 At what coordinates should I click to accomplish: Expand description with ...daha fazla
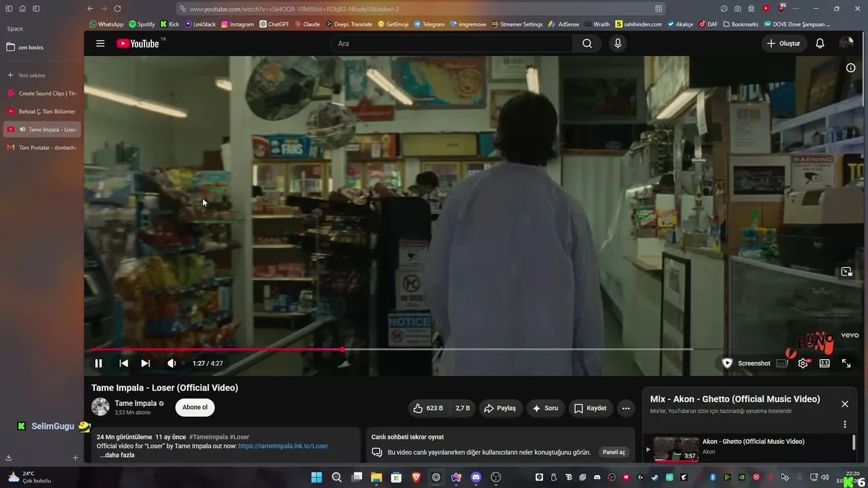click(117, 455)
